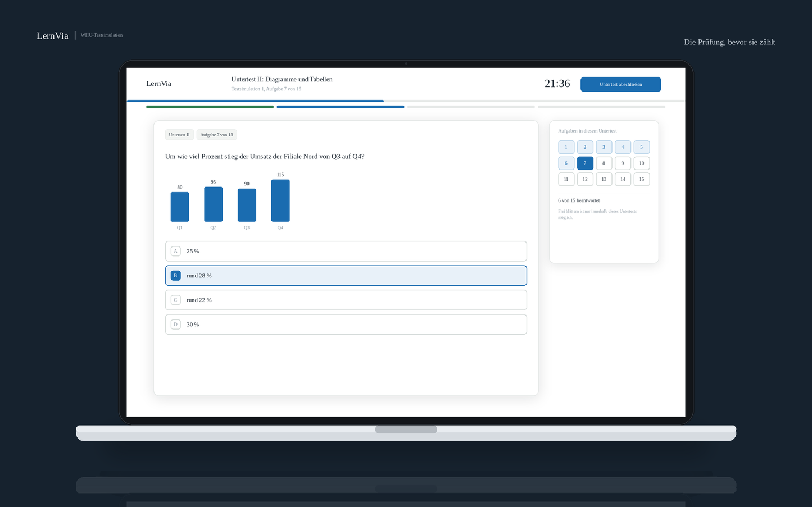Viewport: 812px width, 507px height.
Task: Navigate to question 11 tile
Action: [x=566, y=179]
